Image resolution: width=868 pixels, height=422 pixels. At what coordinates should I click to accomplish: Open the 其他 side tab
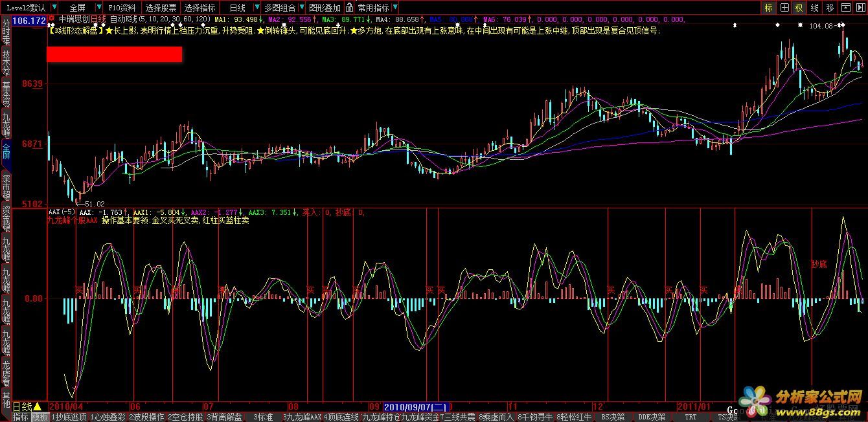tap(6, 400)
